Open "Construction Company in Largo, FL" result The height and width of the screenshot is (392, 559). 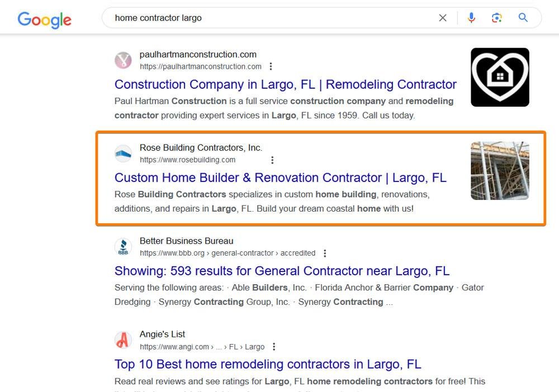285,84
